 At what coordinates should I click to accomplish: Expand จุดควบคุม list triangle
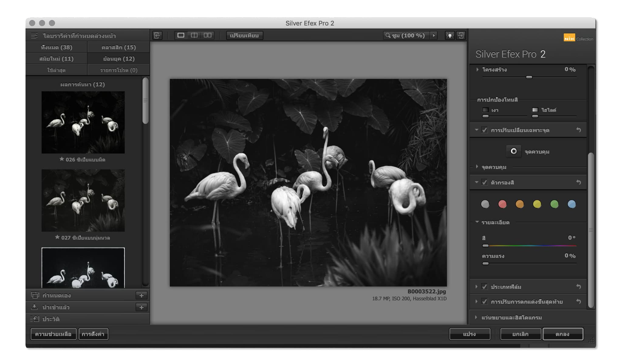[477, 167]
